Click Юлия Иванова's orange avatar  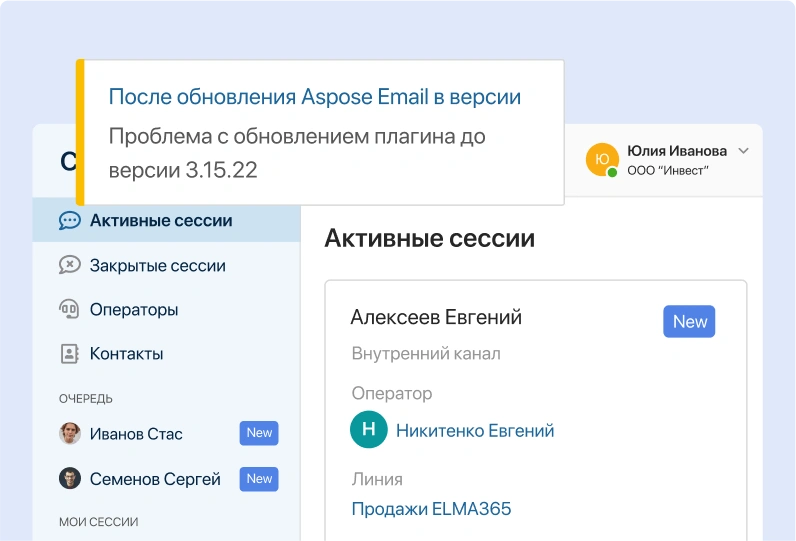click(602, 159)
